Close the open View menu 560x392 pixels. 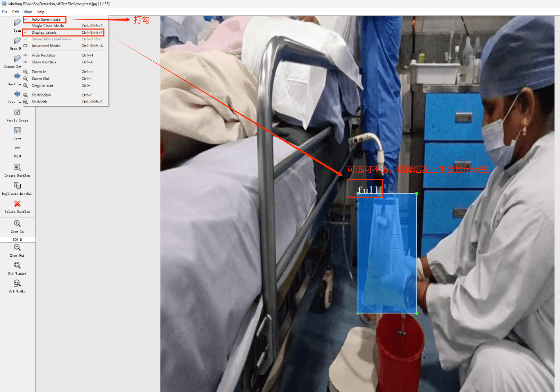click(28, 12)
